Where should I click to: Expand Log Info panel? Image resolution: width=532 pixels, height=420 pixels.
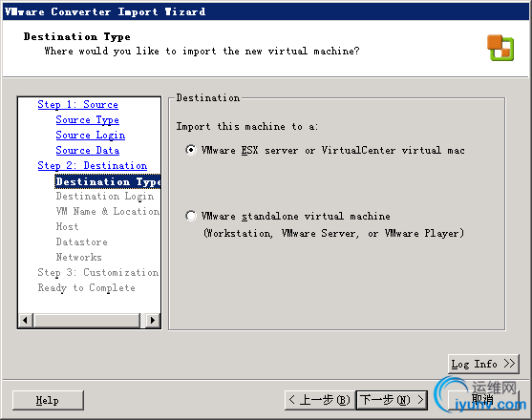click(483, 364)
